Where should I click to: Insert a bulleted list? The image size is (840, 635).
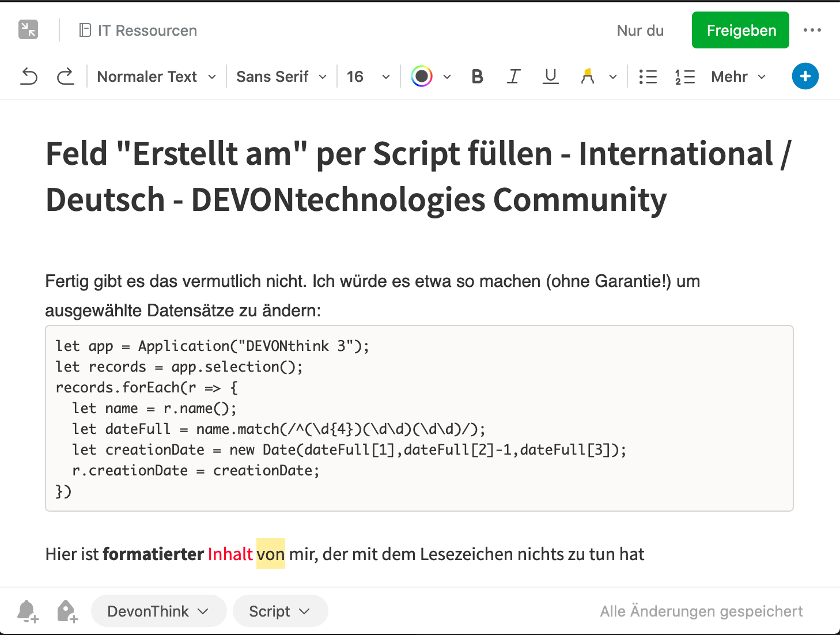[x=648, y=77]
